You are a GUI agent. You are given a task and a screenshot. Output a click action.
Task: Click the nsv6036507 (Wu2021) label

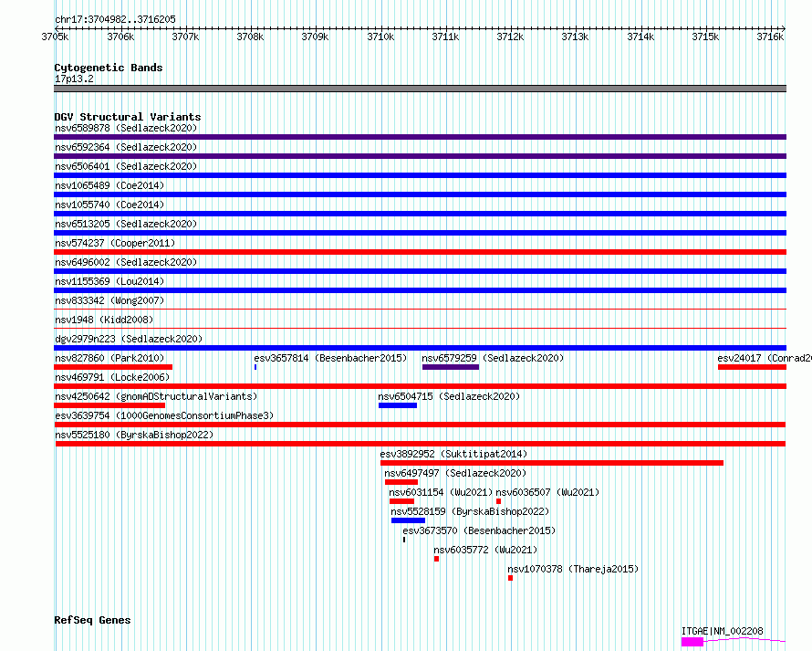point(547,492)
